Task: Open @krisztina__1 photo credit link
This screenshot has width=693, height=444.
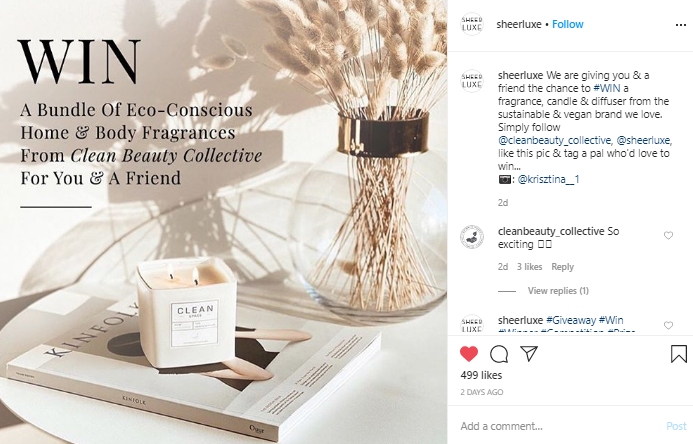Action: [x=548, y=179]
